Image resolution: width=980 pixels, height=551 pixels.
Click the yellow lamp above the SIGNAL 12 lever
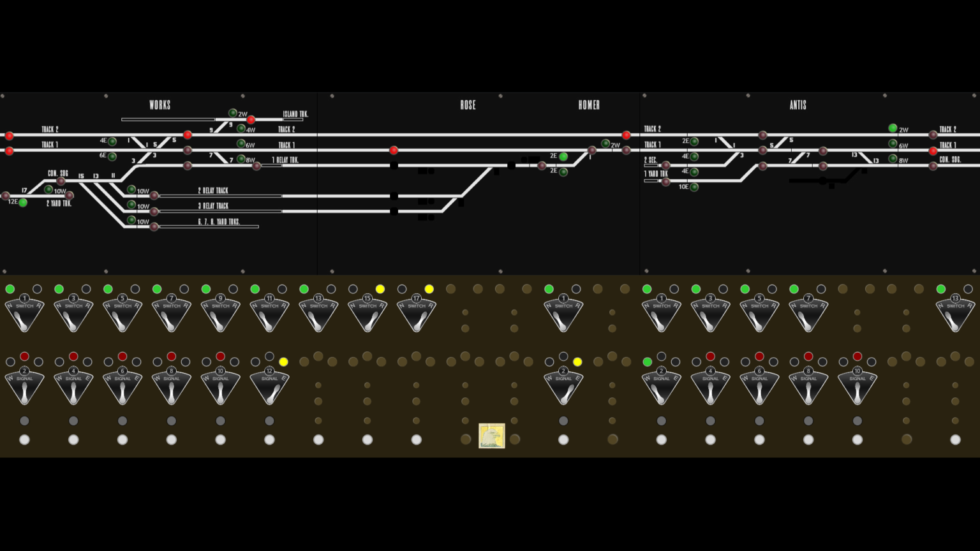(283, 362)
